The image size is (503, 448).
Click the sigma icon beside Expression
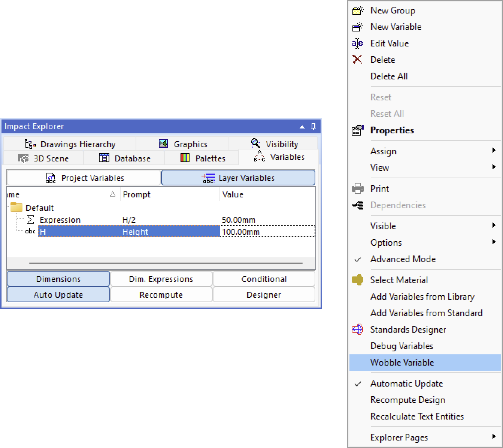click(30, 220)
